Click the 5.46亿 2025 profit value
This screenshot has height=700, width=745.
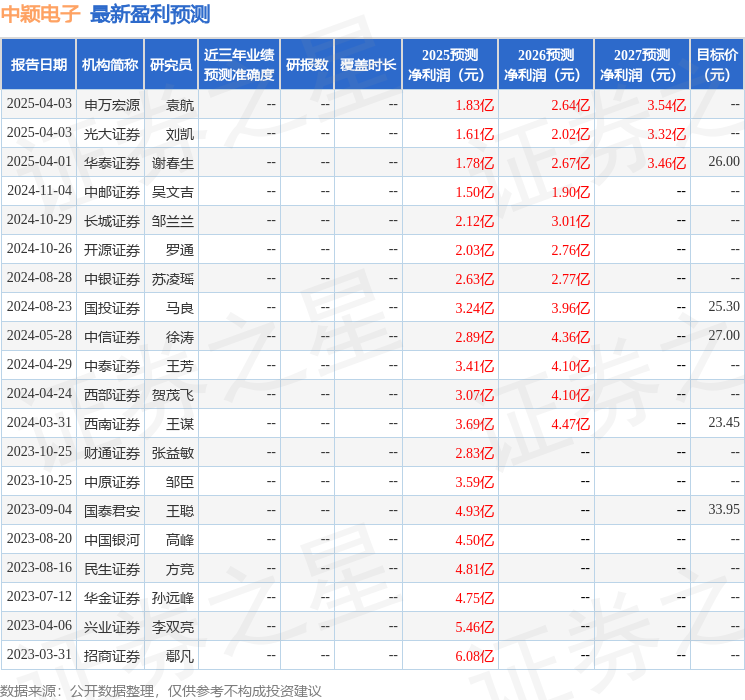[x=475, y=627]
